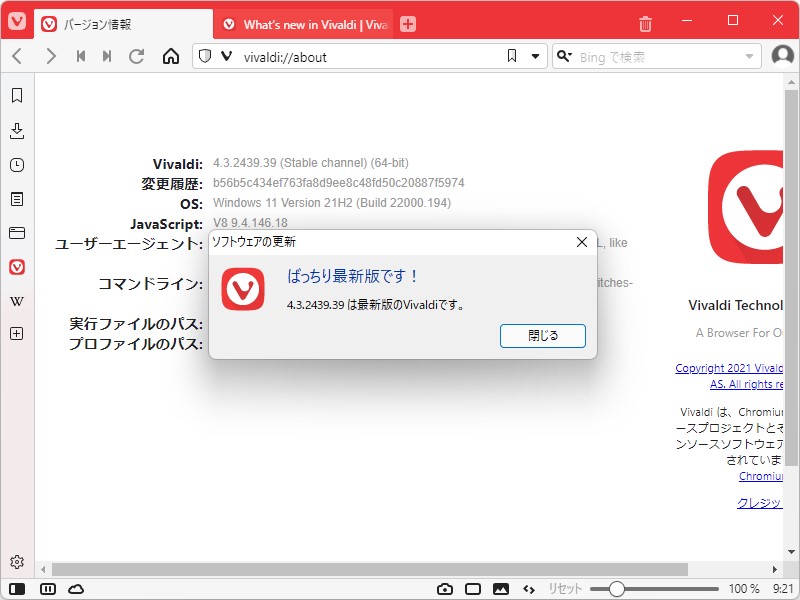Open the History panel in the sidebar

coord(15,164)
